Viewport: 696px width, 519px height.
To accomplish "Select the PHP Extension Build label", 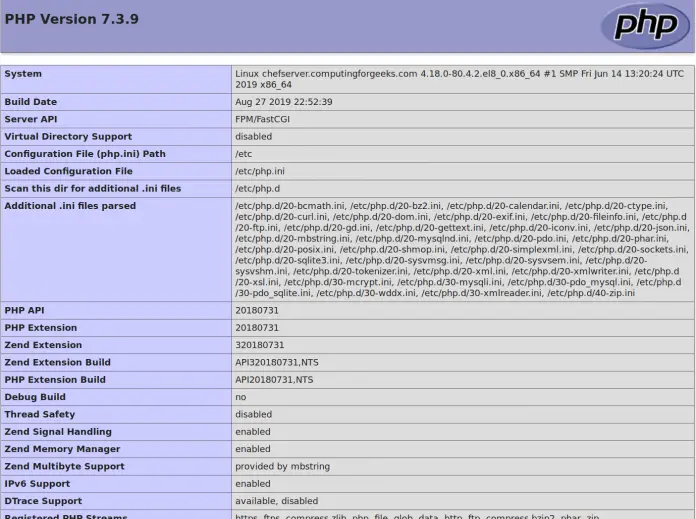I will (55, 380).
